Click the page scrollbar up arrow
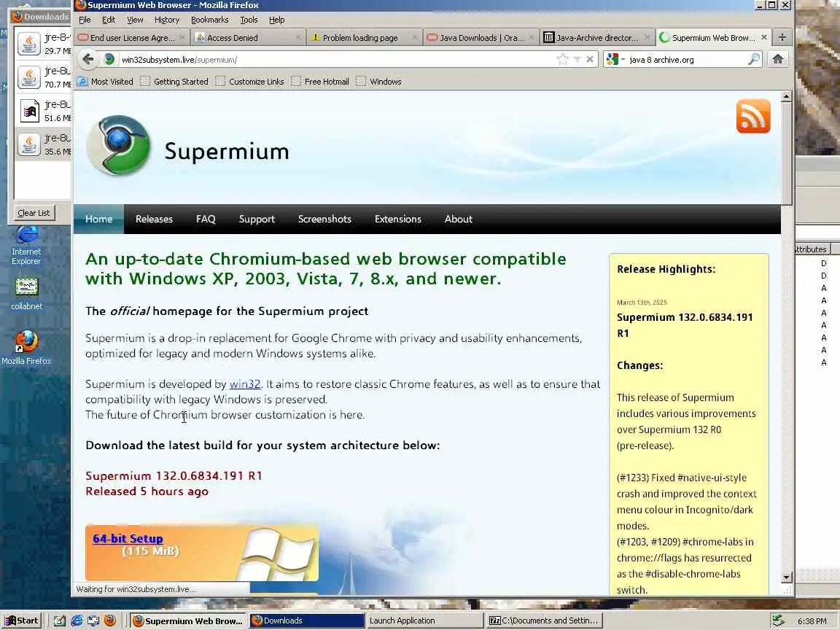Screen dimensions: 840x630 coord(786,96)
